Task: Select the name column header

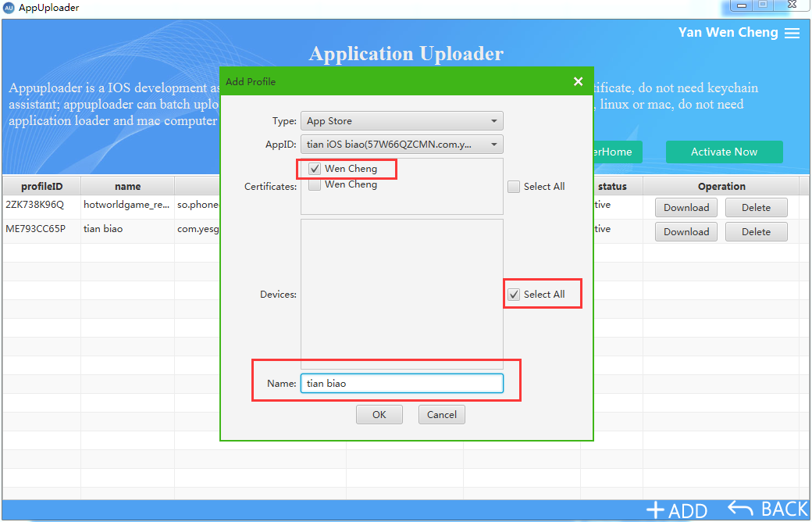Action: click(127, 186)
